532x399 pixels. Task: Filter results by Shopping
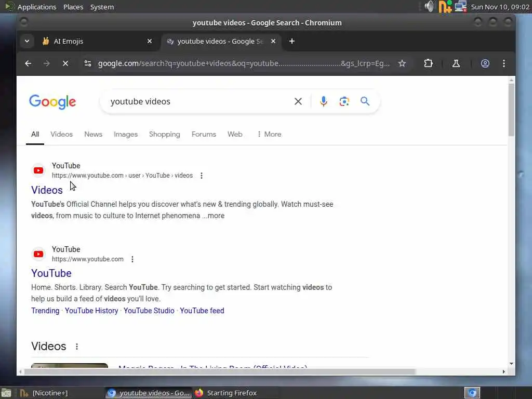click(165, 135)
